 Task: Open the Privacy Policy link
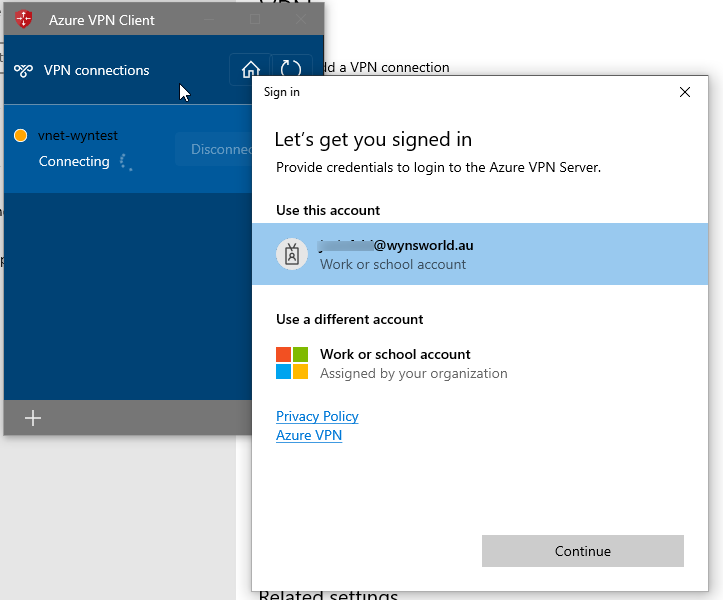pyautogui.click(x=317, y=416)
